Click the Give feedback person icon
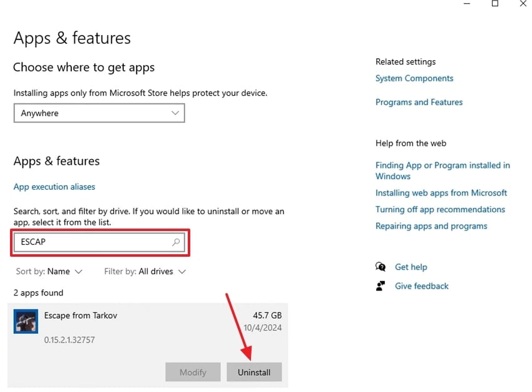This screenshot has height=392, width=532. (x=381, y=286)
